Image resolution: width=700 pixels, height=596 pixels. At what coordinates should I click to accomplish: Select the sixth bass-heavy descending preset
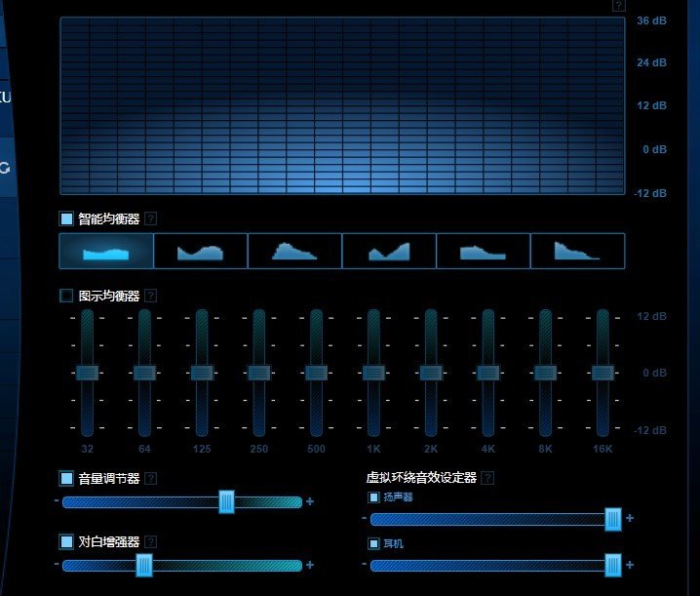pyautogui.click(x=578, y=251)
